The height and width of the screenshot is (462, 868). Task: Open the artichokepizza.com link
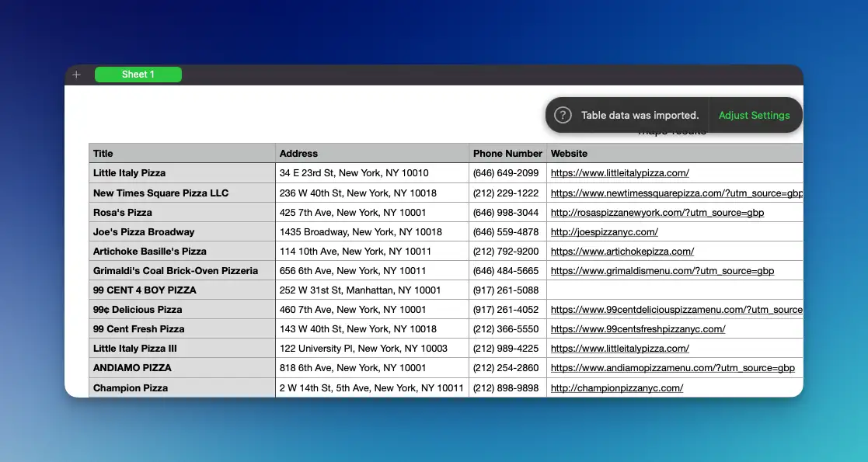pyautogui.click(x=622, y=252)
